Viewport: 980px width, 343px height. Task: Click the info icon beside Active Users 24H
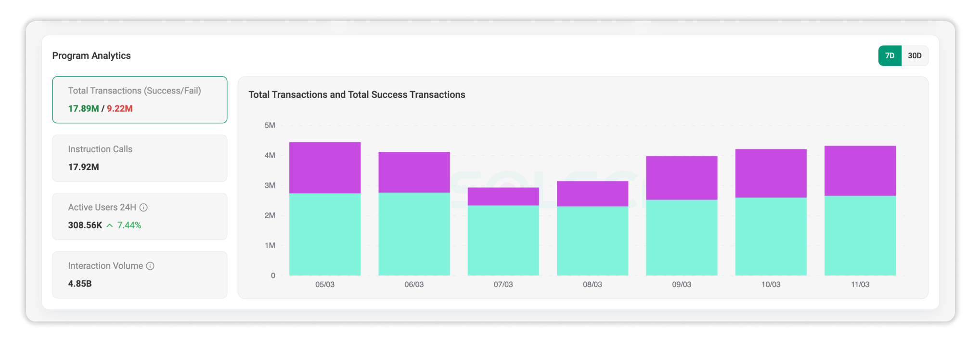[x=143, y=208]
